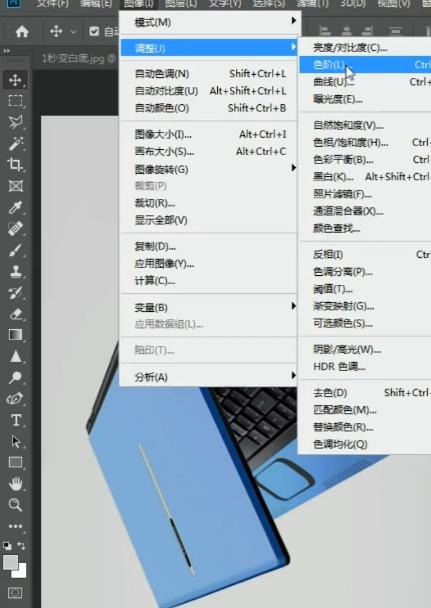Expand the 图像旋转(G) submenu
431x608 pixels.
click(209, 169)
